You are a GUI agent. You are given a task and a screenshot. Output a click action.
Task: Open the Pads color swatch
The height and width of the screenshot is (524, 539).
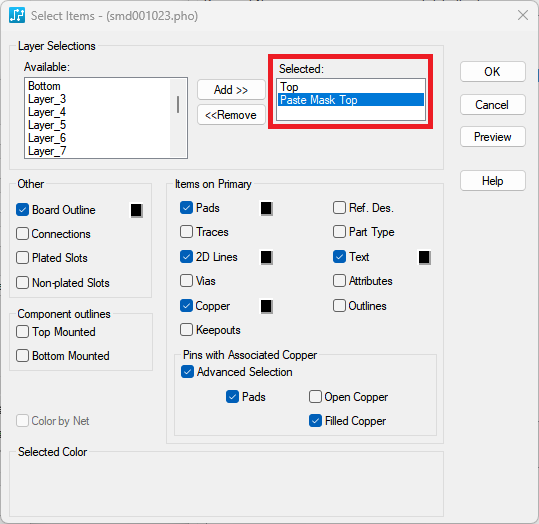click(x=266, y=208)
